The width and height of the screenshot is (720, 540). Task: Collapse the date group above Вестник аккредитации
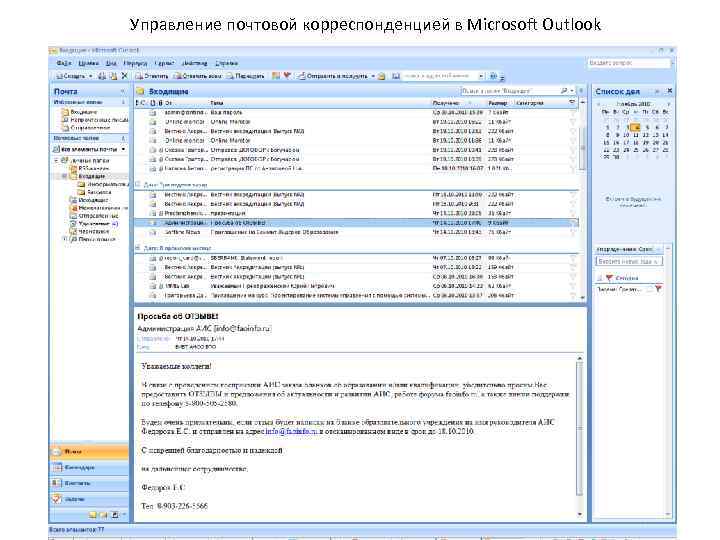138,185
